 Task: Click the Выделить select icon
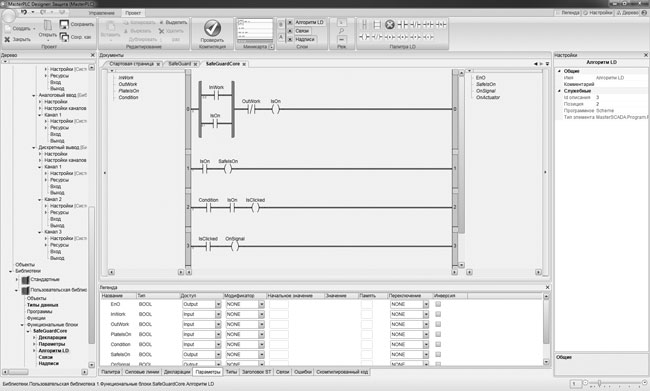pyautogui.click(x=162, y=22)
